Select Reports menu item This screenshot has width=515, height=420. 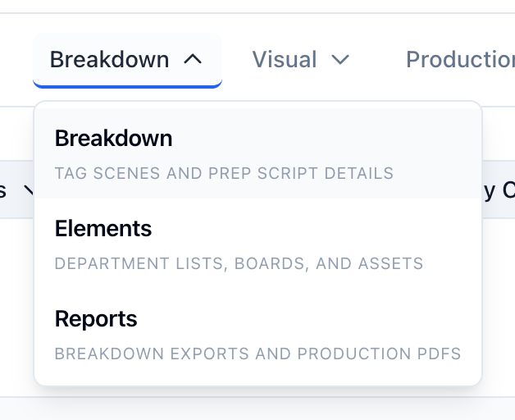[257, 334]
